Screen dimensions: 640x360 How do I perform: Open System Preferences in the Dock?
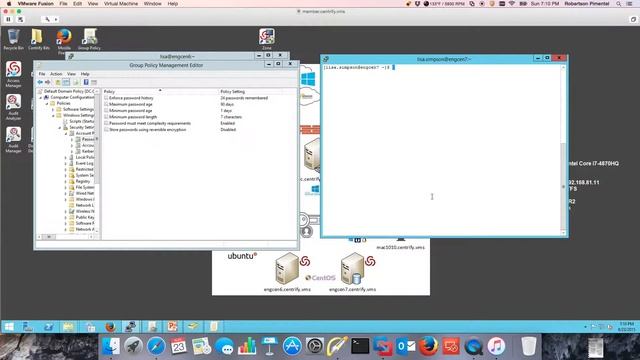(x=315, y=347)
